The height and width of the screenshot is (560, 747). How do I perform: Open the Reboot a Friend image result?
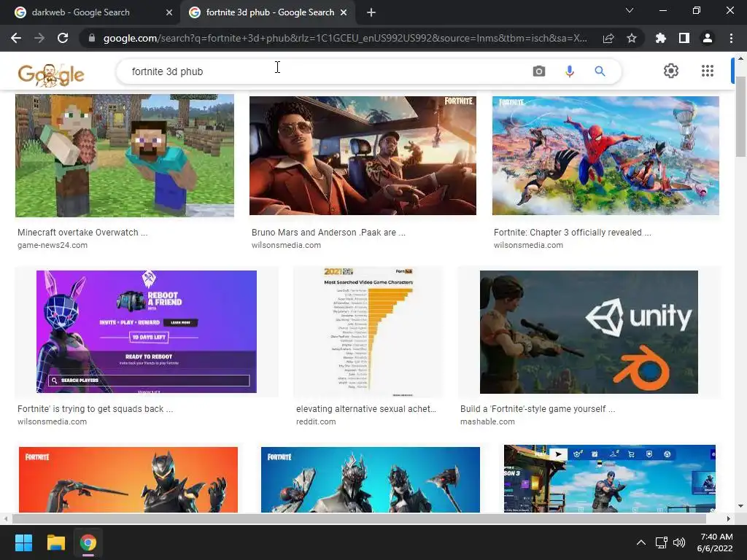coord(146,332)
